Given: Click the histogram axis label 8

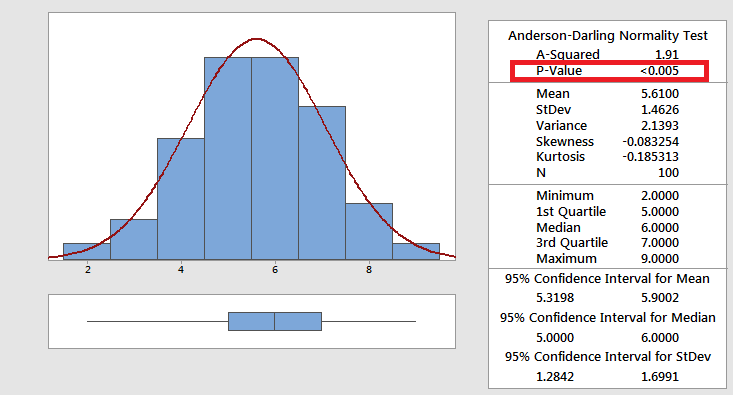Looking at the screenshot, I should click(x=369, y=270).
